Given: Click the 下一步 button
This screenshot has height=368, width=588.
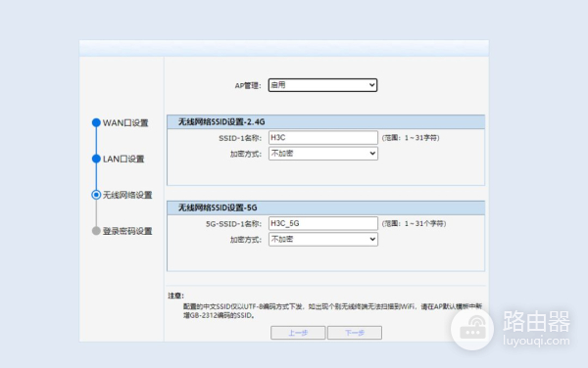Looking at the screenshot, I should click(355, 333).
